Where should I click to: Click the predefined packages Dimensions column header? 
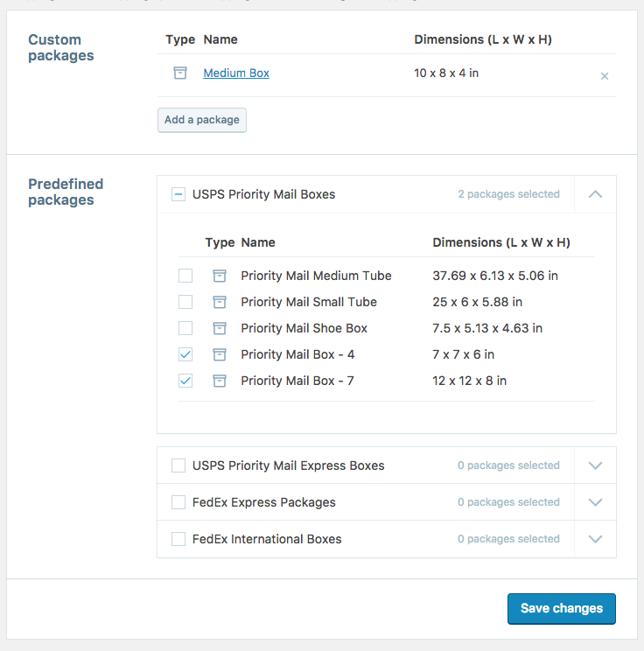501,242
